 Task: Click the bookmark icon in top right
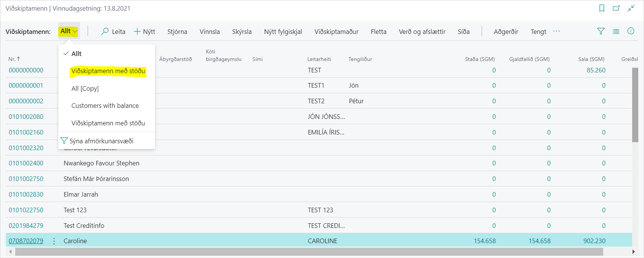(602, 8)
